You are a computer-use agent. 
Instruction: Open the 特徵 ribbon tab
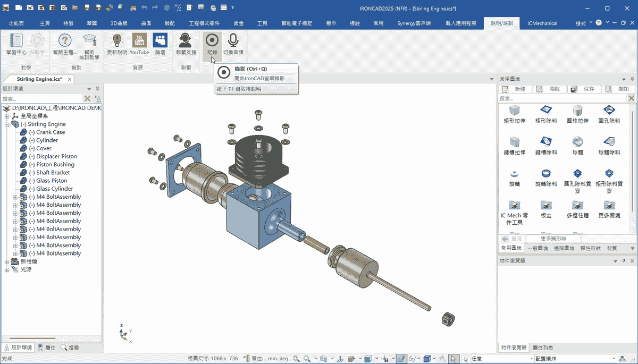68,23
